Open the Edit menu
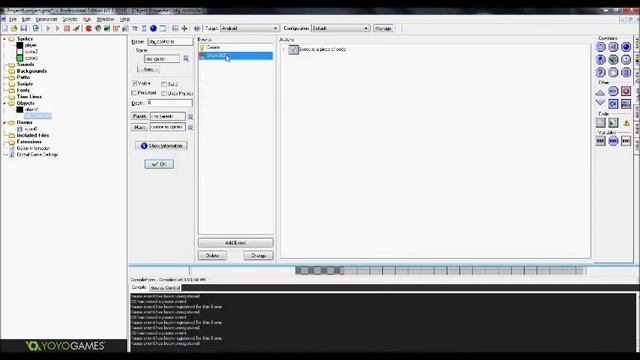 tap(26, 19)
